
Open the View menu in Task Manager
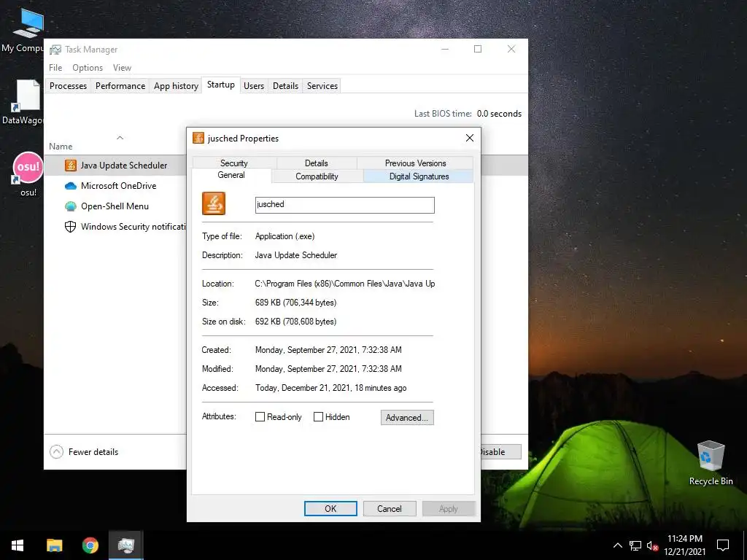(x=122, y=68)
